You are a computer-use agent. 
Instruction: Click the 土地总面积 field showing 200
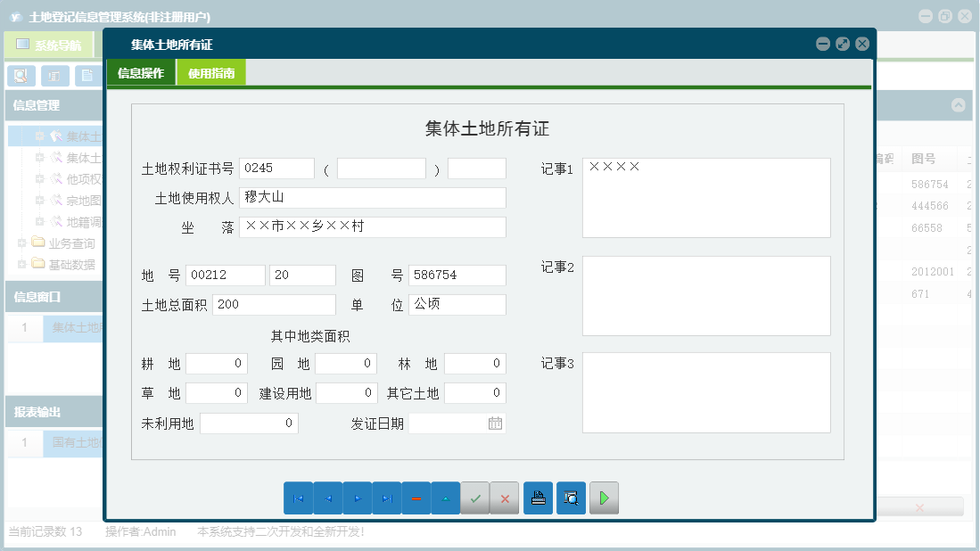click(x=274, y=304)
